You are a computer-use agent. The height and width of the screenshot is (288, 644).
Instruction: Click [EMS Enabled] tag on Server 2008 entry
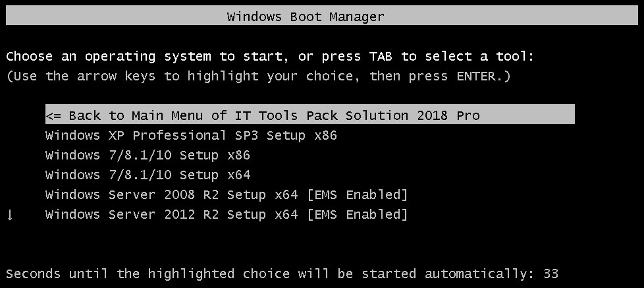358,194
